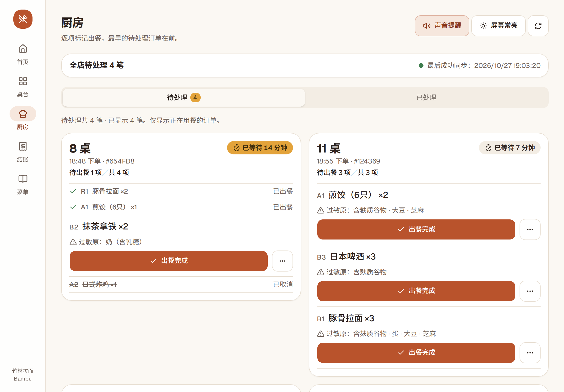Click the 已等待 14 分钟 badge
This screenshot has width=564, height=392.
[x=260, y=148]
